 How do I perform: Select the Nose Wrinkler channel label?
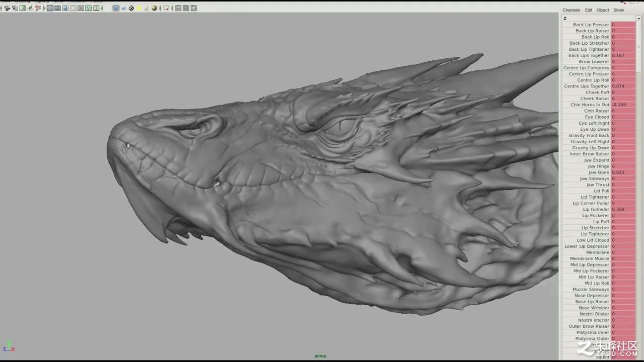(594, 308)
